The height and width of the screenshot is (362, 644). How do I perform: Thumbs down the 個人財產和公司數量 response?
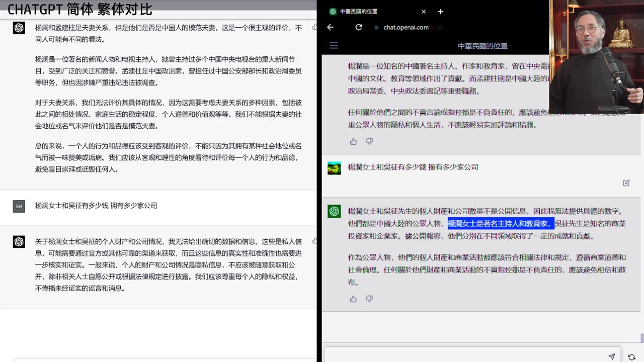pyautogui.click(x=369, y=299)
